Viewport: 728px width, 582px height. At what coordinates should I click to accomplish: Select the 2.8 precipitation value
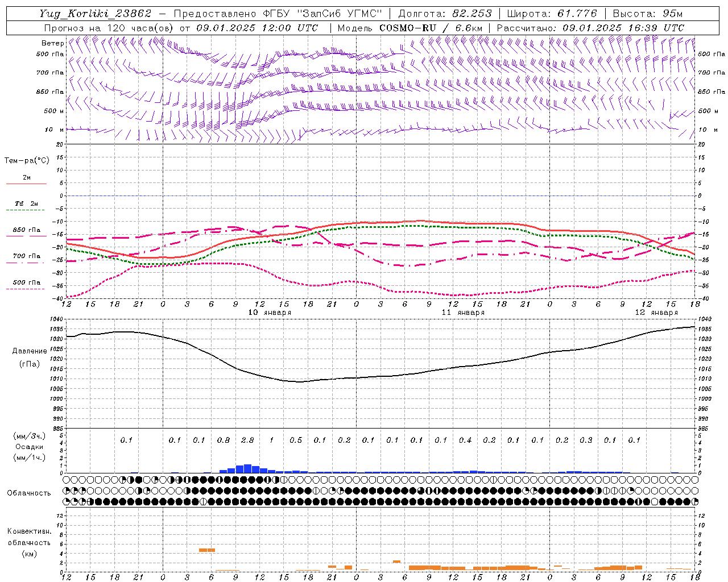[x=247, y=440]
